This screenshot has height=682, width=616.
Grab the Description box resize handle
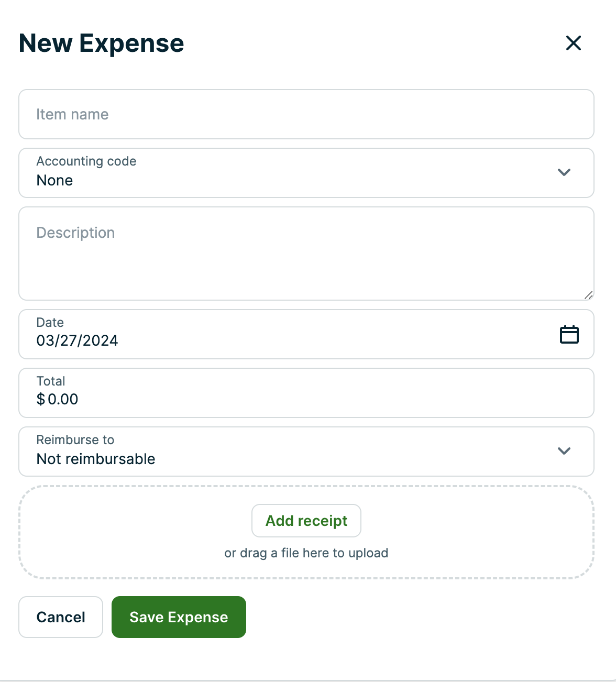click(x=589, y=295)
